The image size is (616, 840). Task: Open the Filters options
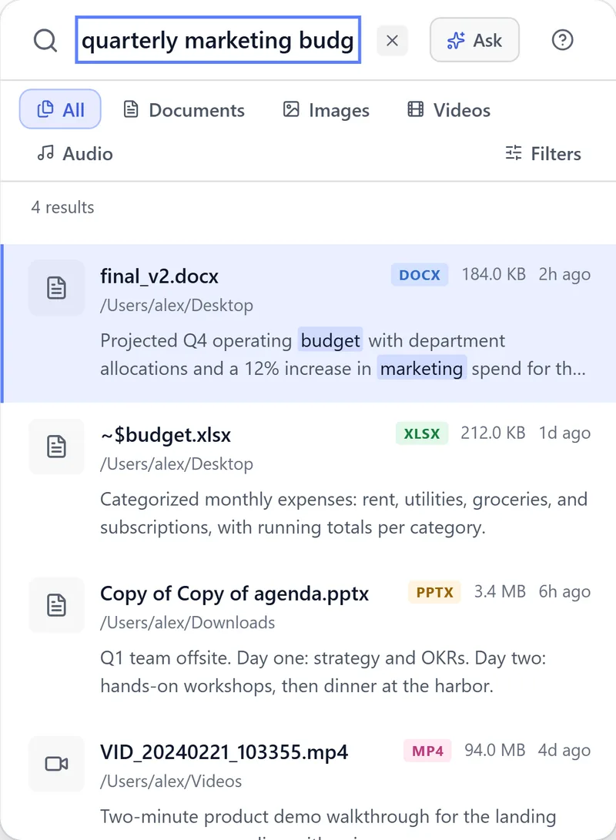coord(543,154)
